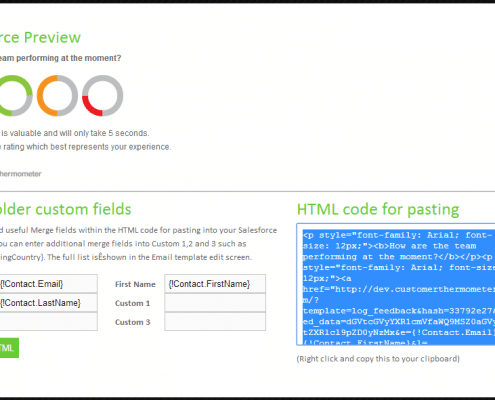The width and height of the screenshot is (495, 400).
Task: Click the green rating circle icon
Action: (15, 96)
